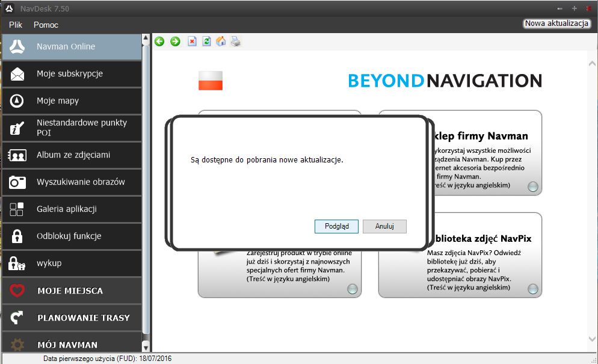
Task: Click the Odblokuj funkcje padlock icon
Action: (x=17, y=236)
